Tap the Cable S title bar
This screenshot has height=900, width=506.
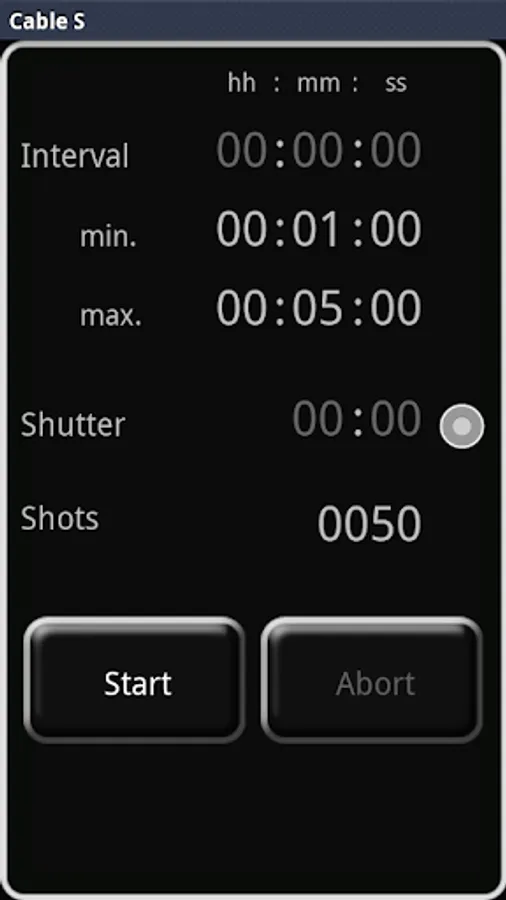pyautogui.click(x=253, y=21)
